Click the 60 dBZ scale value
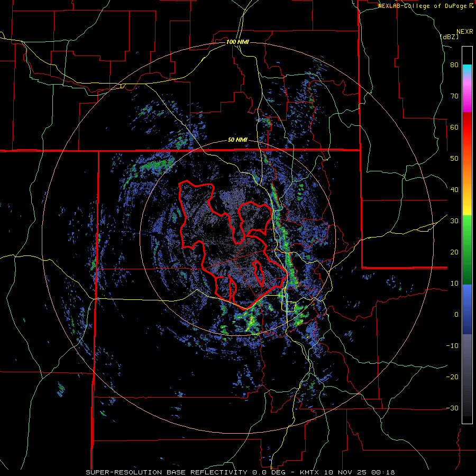The image size is (476, 476). click(x=454, y=127)
